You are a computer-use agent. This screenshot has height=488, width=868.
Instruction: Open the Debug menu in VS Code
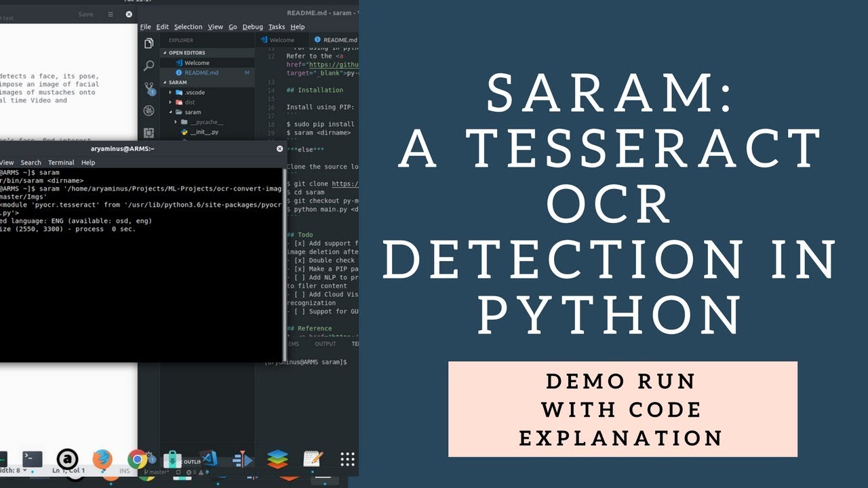[252, 26]
